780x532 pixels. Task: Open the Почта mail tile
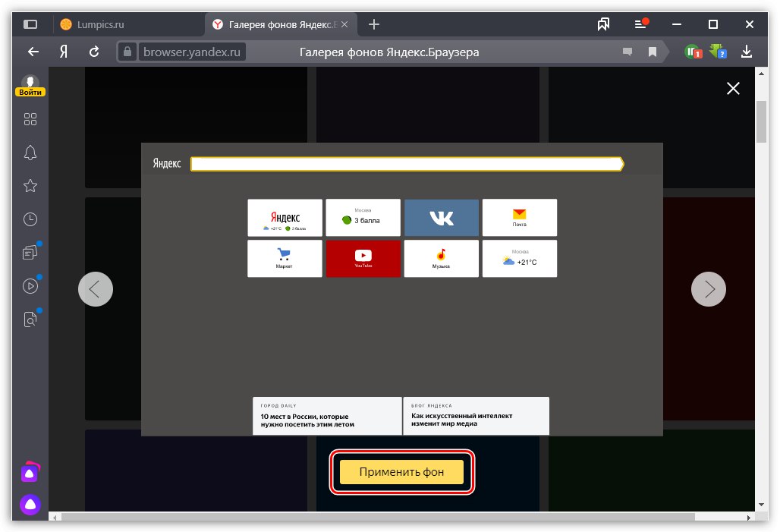click(x=519, y=218)
